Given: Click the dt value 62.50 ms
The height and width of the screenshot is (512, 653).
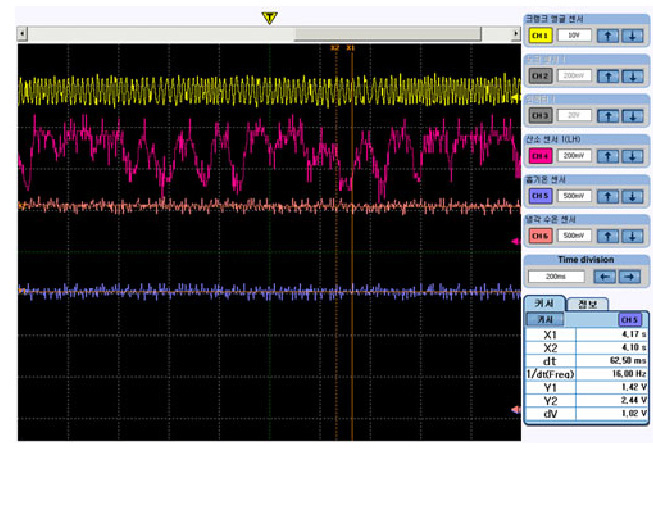Looking at the screenshot, I should click(628, 361).
